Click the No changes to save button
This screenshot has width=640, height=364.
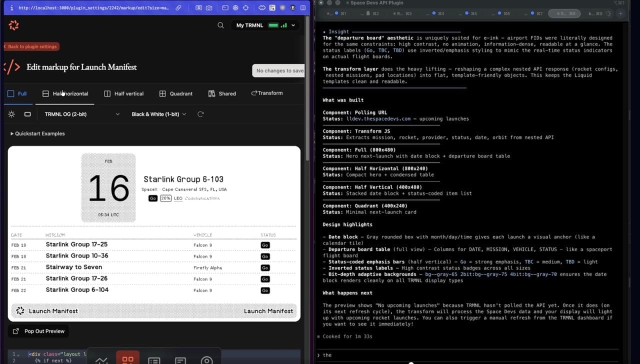point(279,70)
